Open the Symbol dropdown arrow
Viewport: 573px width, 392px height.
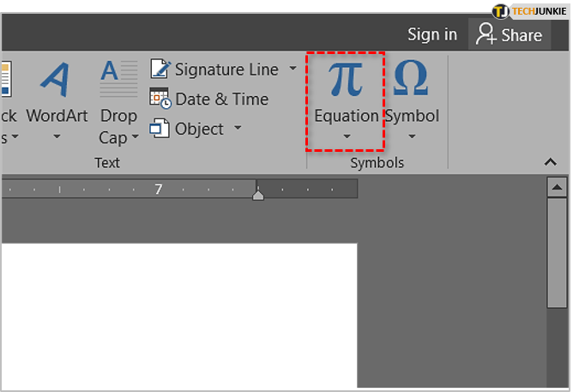tap(412, 136)
